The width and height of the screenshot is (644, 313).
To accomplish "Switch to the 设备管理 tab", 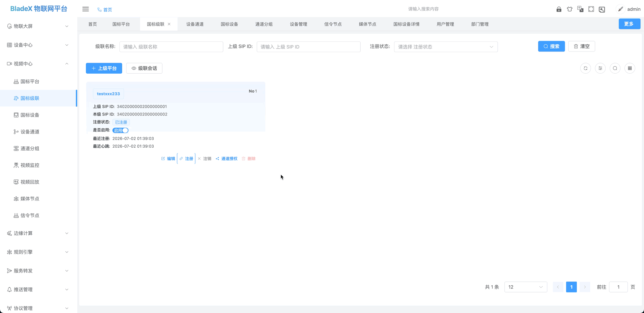I will pyautogui.click(x=298, y=24).
